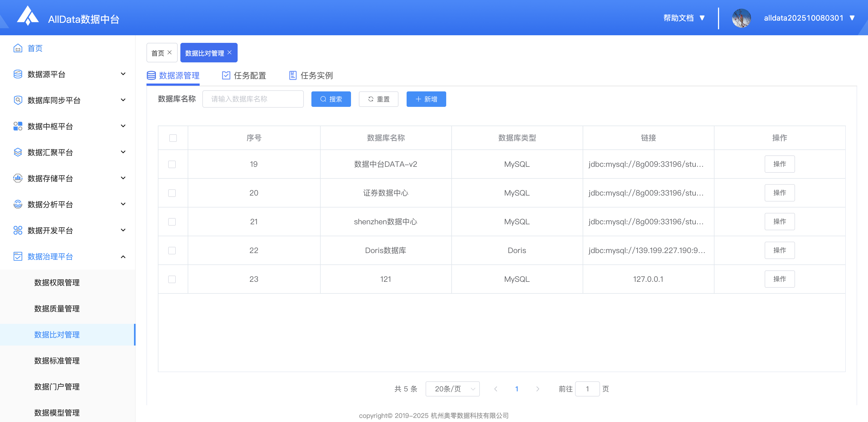Focus the 数据库名称 search input
The image size is (868, 422).
tap(253, 99)
